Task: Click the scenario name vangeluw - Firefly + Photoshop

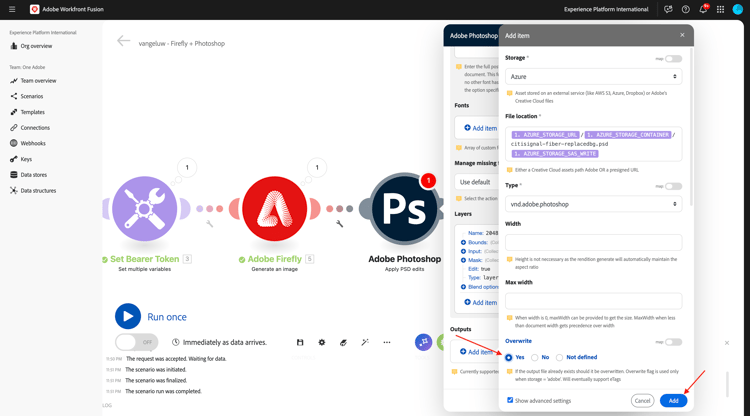Action: coord(182,44)
